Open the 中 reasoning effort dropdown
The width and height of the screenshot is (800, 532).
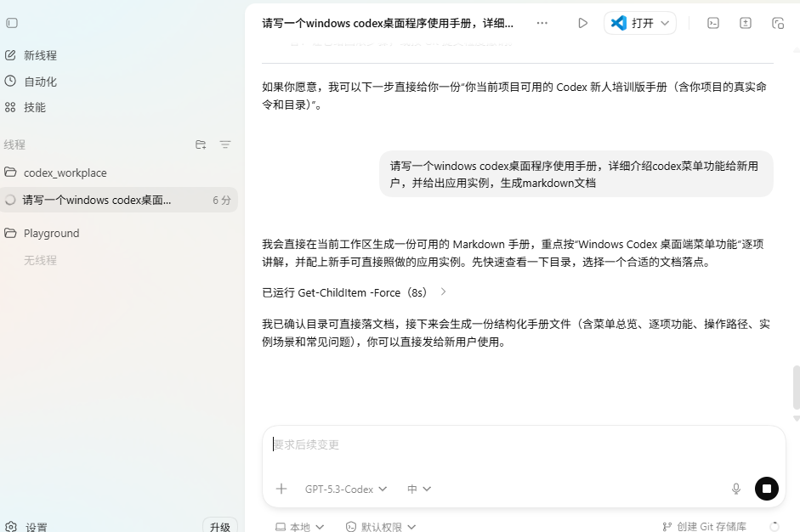tap(419, 489)
